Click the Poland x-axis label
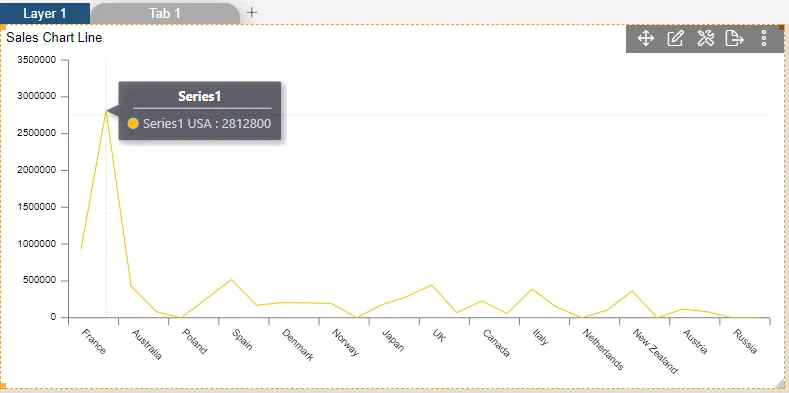 click(x=194, y=342)
